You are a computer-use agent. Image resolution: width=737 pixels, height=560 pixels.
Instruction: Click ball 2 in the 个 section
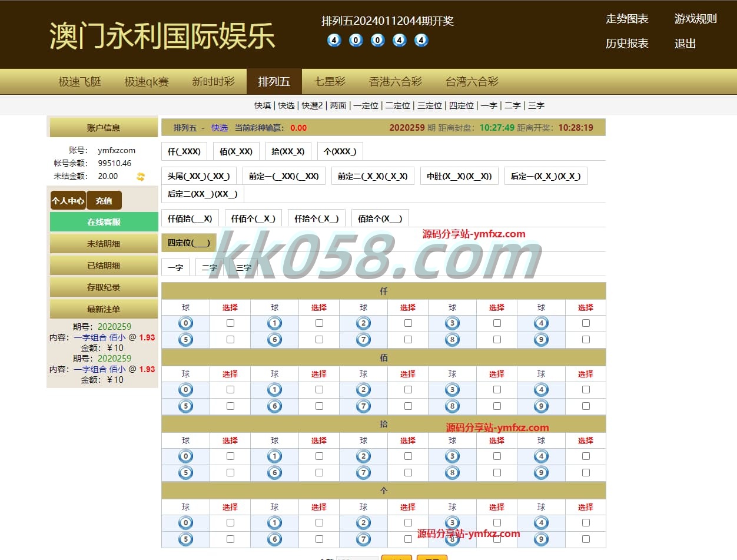(363, 523)
